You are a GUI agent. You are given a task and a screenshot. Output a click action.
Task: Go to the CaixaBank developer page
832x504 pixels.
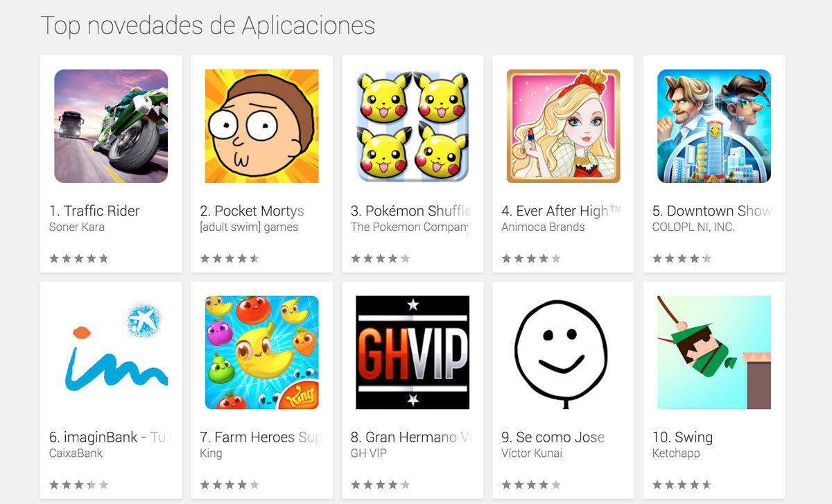(x=76, y=453)
